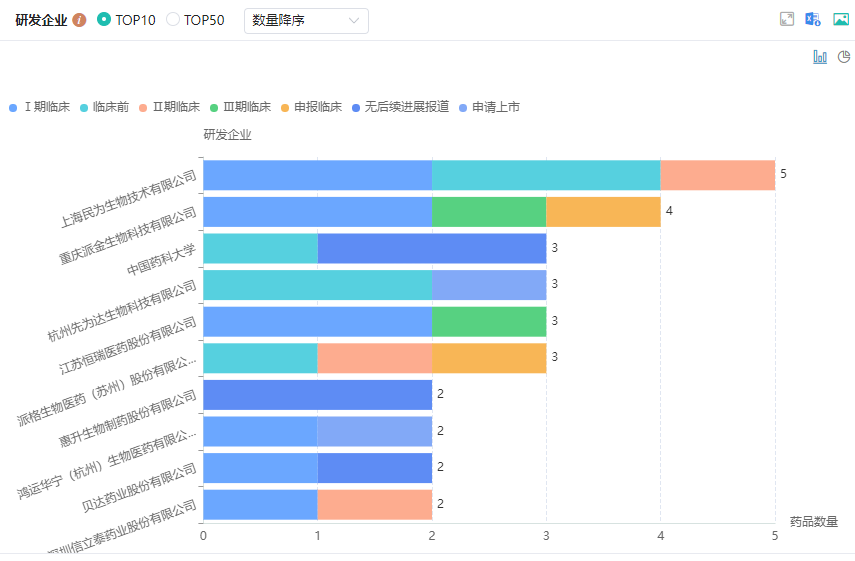Image resolution: width=855 pixels, height=561 pixels.
Task: Hide the Ⅱ期临床 legend series
Action: tap(169, 107)
